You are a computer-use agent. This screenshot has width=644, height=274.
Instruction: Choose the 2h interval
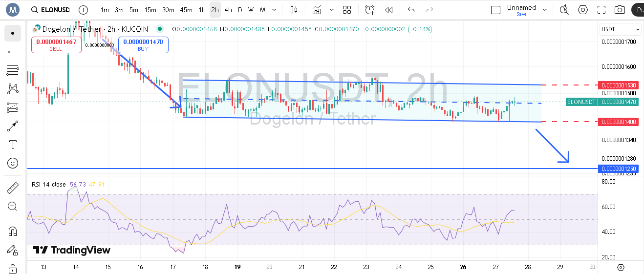pyautogui.click(x=215, y=10)
